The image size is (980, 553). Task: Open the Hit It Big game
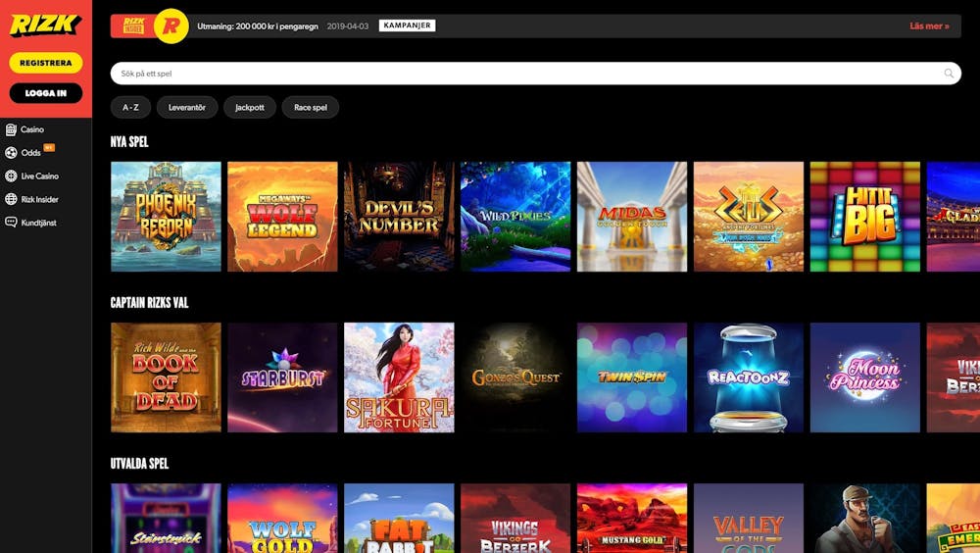pos(865,217)
